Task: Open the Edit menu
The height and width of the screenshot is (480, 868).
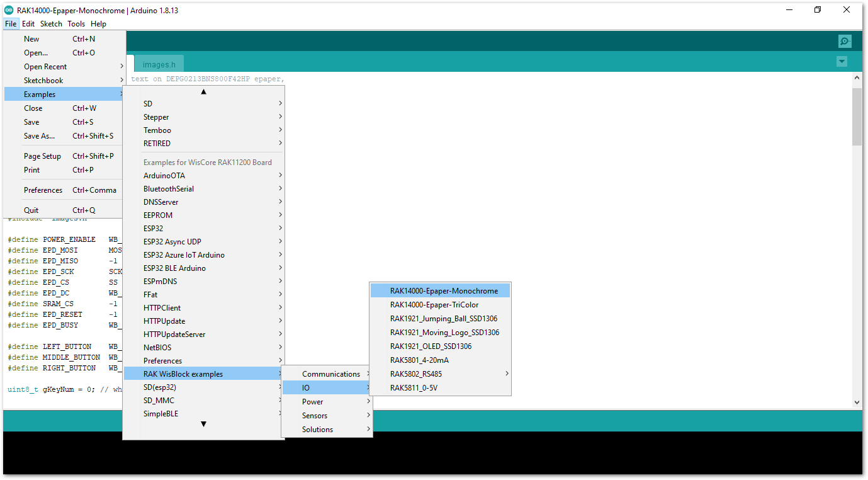Action: click(x=28, y=24)
